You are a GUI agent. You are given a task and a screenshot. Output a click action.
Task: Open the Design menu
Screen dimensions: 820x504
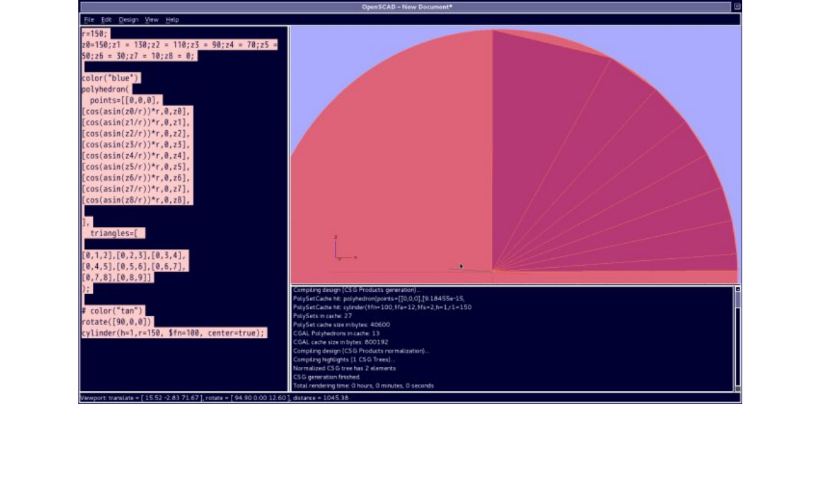[128, 20]
